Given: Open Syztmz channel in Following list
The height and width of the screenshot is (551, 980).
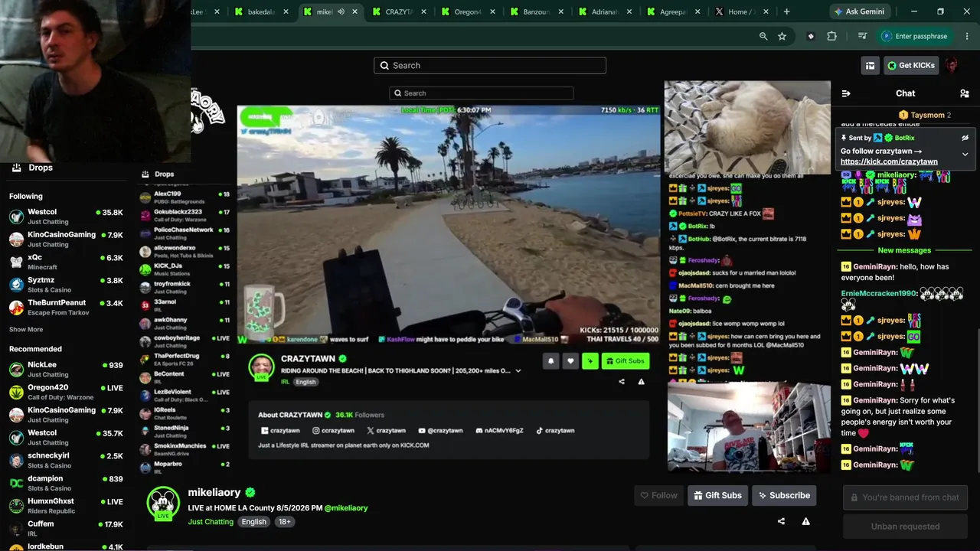Looking at the screenshot, I should [x=66, y=285].
